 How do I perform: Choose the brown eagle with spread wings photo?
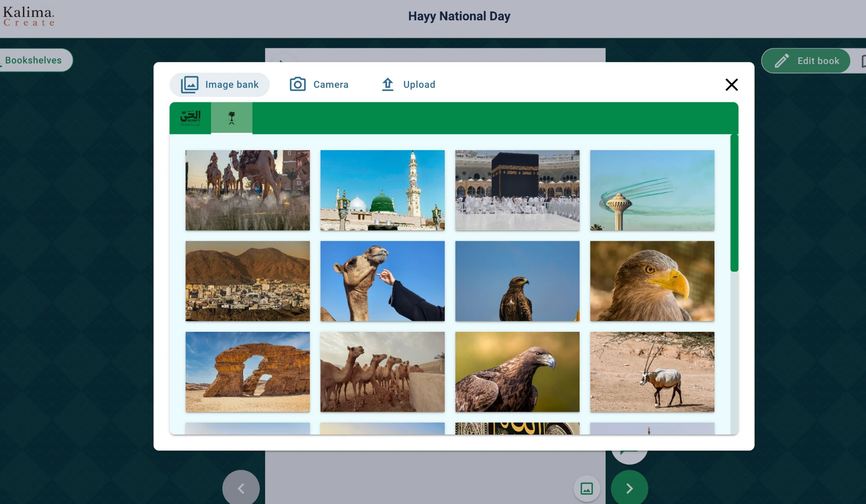(x=517, y=372)
